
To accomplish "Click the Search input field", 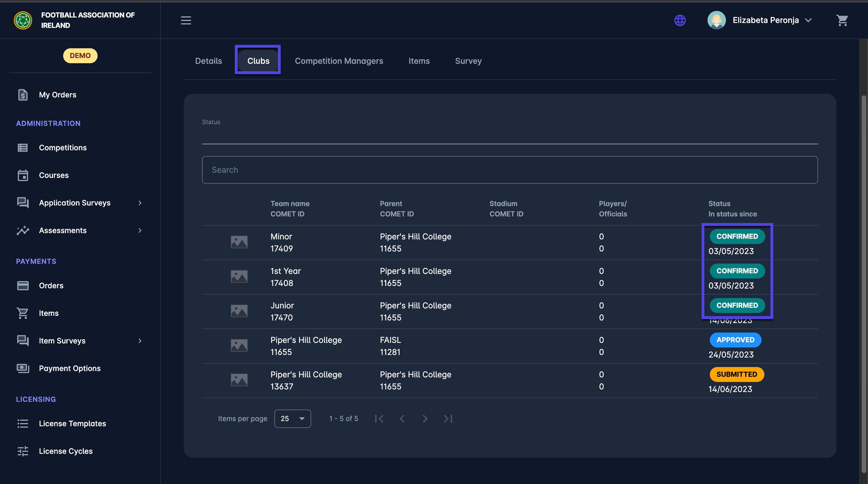I will 509,170.
